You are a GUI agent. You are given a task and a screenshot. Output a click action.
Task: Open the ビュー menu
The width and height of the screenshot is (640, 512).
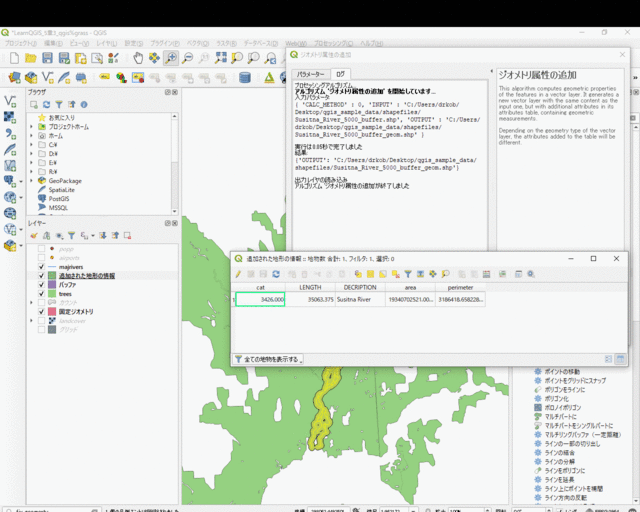[79, 43]
